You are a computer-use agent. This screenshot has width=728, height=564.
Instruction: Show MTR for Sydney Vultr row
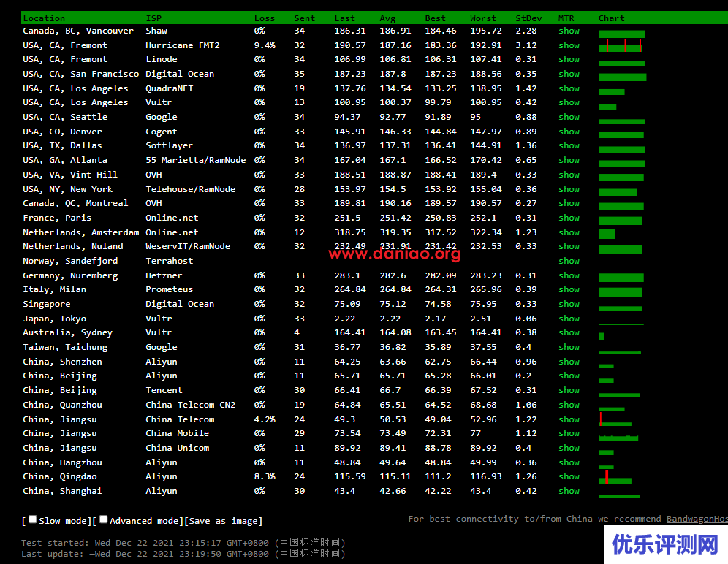[569, 332]
